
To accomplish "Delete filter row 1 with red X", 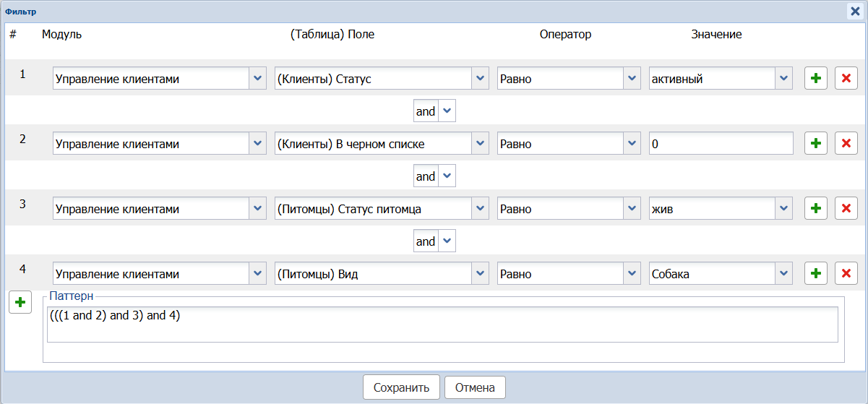I will (846, 79).
